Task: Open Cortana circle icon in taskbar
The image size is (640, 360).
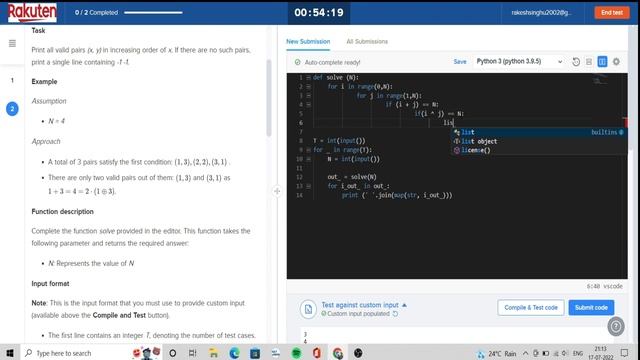Action: pos(173,353)
